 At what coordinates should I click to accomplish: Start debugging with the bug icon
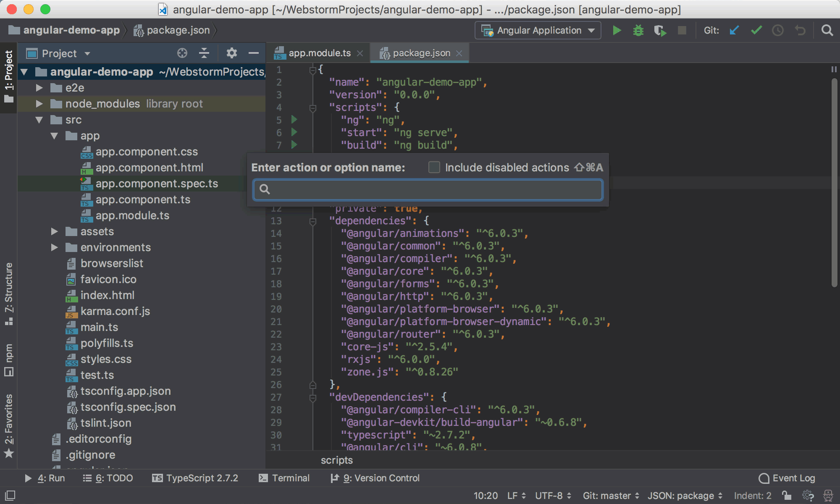(638, 30)
